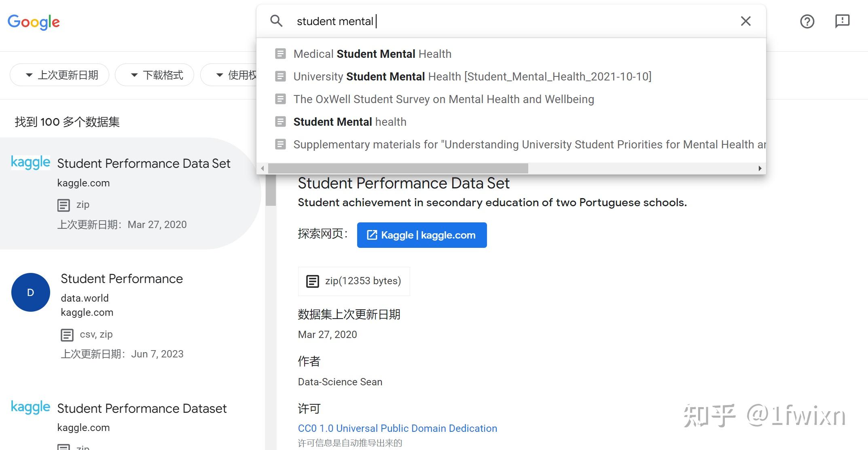Image resolution: width=868 pixels, height=450 pixels.
Task: Open the send feedback icon
Action: 842,21
